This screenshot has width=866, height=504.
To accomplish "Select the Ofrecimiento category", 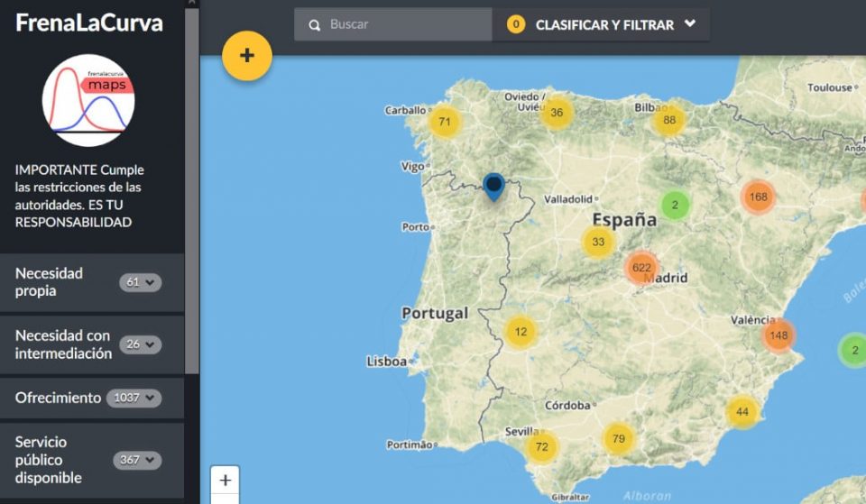I will coord(58,398).
